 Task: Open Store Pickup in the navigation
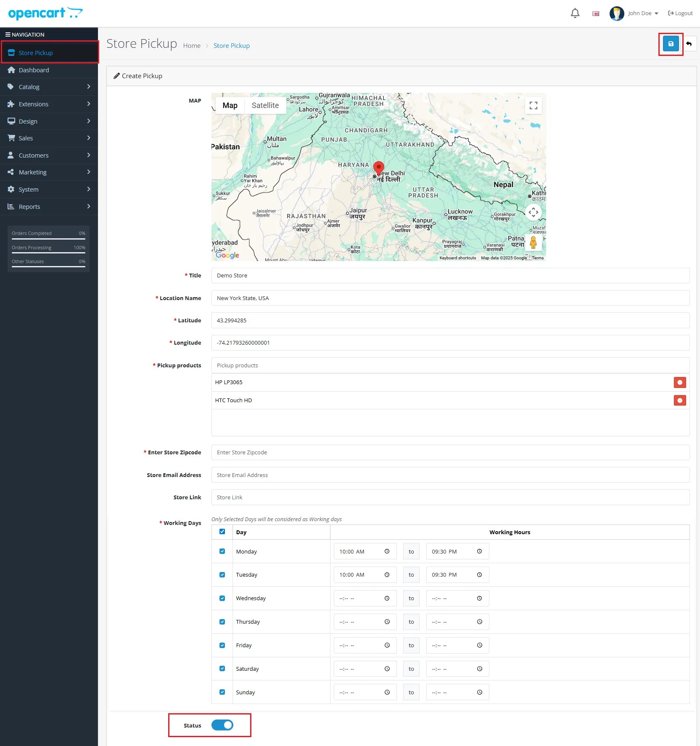pyautogui.click(x=36, y=53)
